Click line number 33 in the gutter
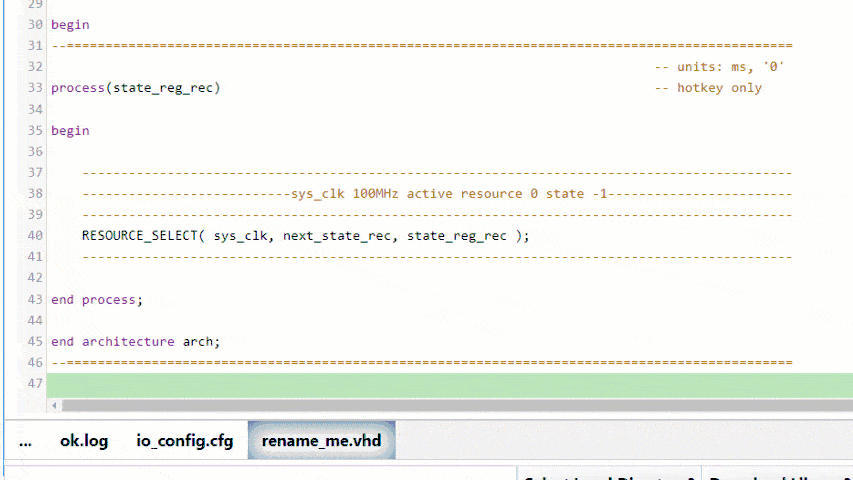This screenshot has width=853, height=480. click(x=35, y=88)
